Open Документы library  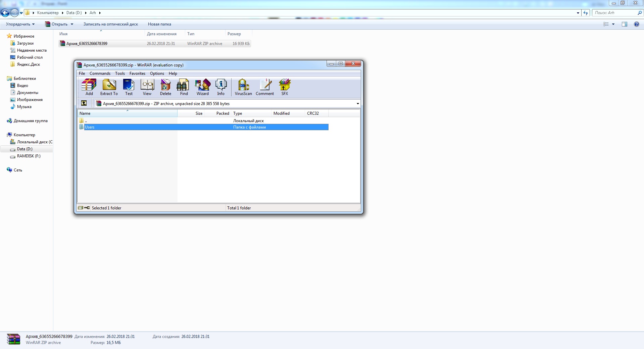[x=28, y=93]
